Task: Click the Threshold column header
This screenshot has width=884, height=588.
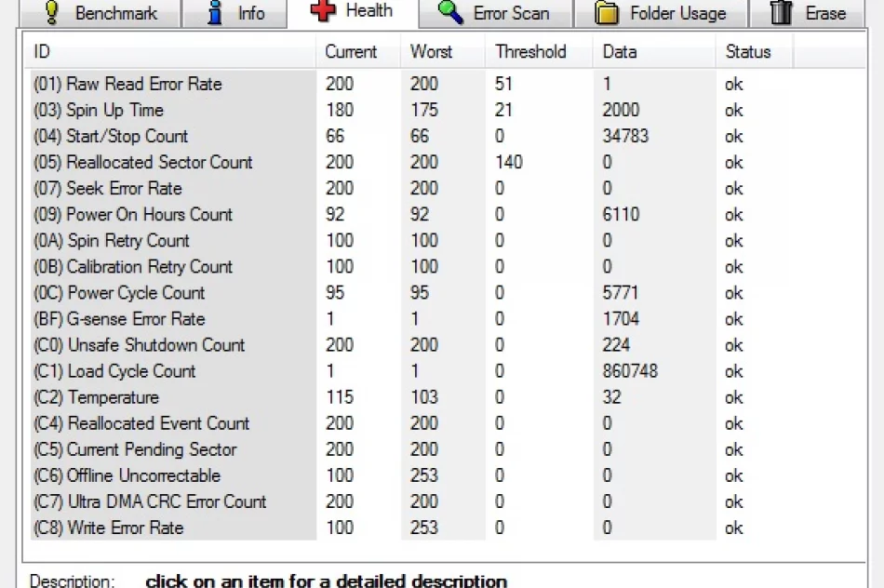Action: click(530, 51)
